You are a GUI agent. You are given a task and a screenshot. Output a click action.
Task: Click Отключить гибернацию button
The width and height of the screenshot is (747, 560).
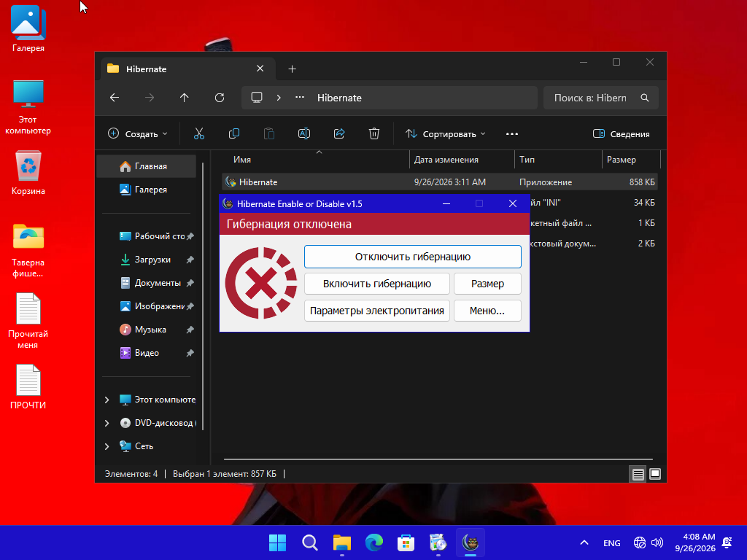[413, 257]
